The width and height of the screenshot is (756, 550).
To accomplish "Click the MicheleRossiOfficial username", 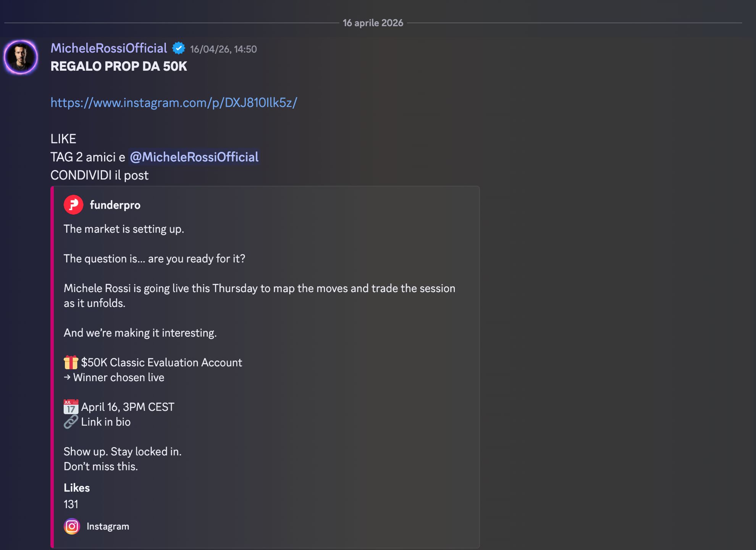I will [109, 49].
